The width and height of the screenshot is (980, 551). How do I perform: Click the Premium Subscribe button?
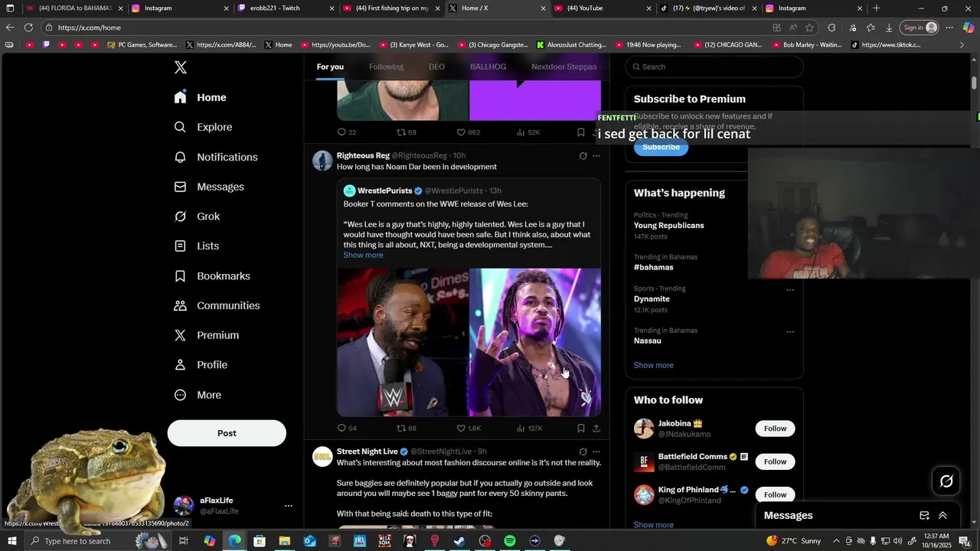coord(661,147)
